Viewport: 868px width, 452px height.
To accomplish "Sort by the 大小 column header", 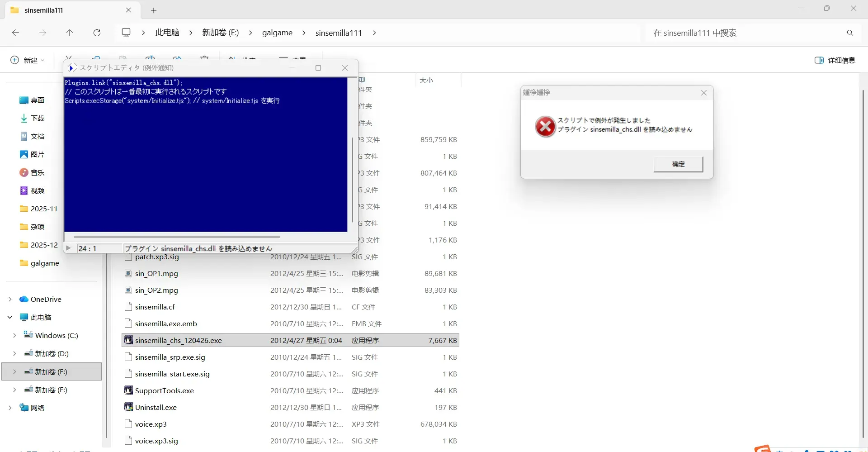I will (426, 81).
